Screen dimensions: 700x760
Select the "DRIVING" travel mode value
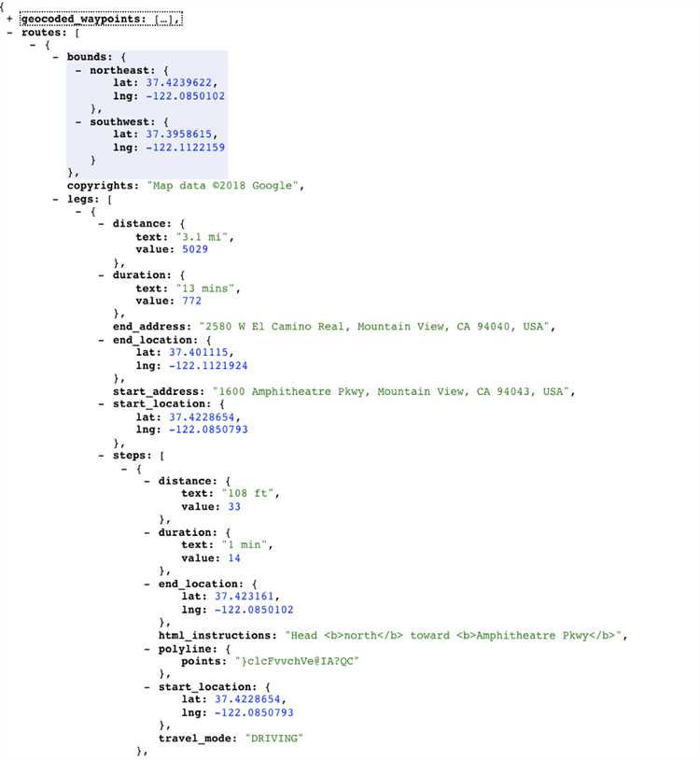pos(273,739)
